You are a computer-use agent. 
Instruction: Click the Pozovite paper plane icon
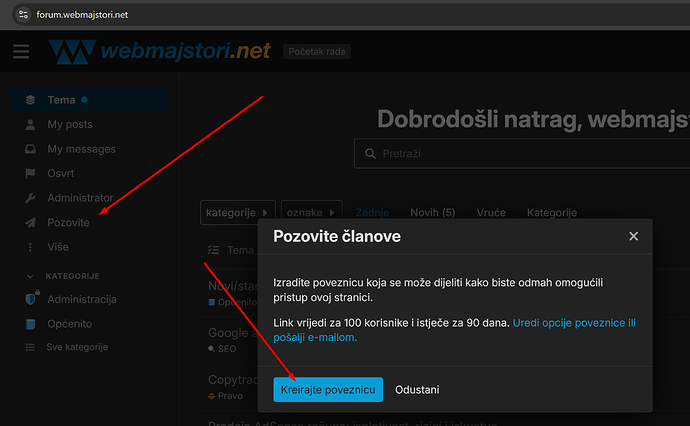coord(30,223)
